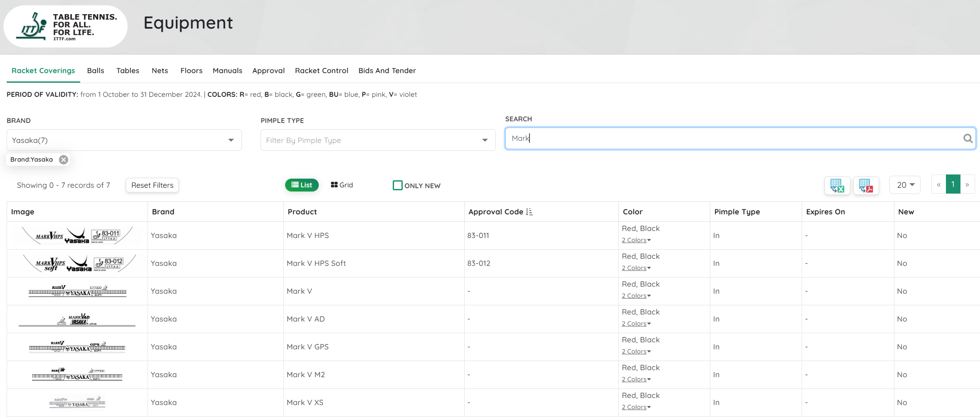This screenshot has width=980, height=420.
Task: Open the Mark V GPS stamp image
Action: [77, 347]
